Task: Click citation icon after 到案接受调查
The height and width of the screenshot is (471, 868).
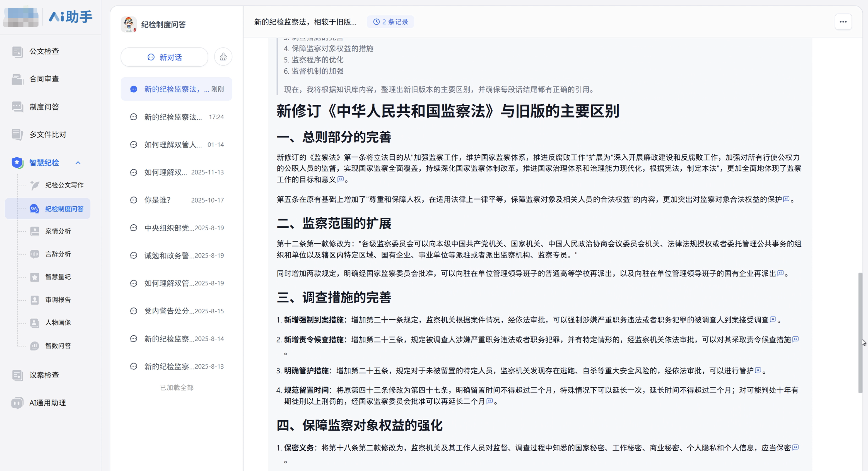Action: click(773, 319)
